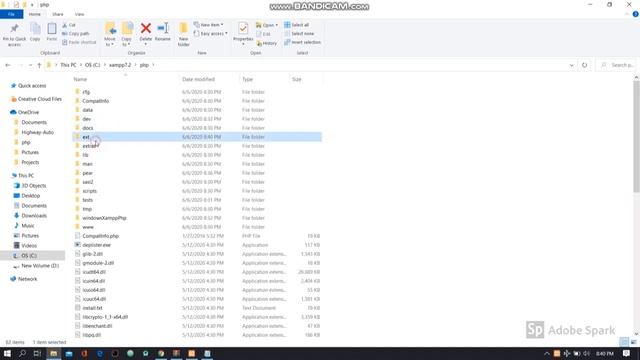Select the ext folder row
The image size is (640, 360).
[197, 137]
